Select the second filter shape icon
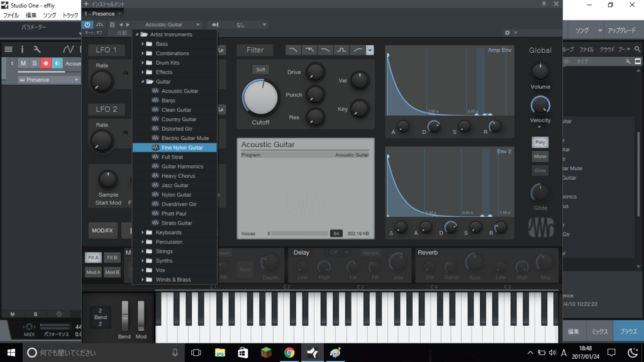644x362 pixels. (x=309, y=50)
